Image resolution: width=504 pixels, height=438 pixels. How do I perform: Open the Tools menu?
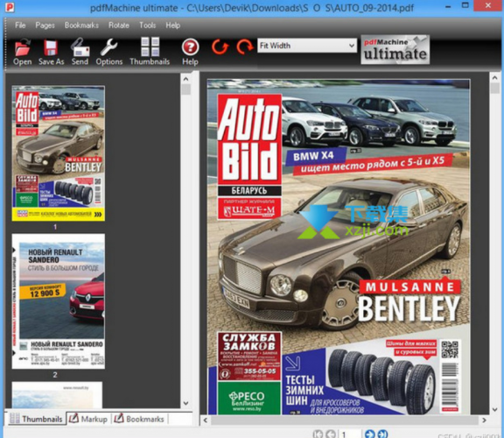148,25
